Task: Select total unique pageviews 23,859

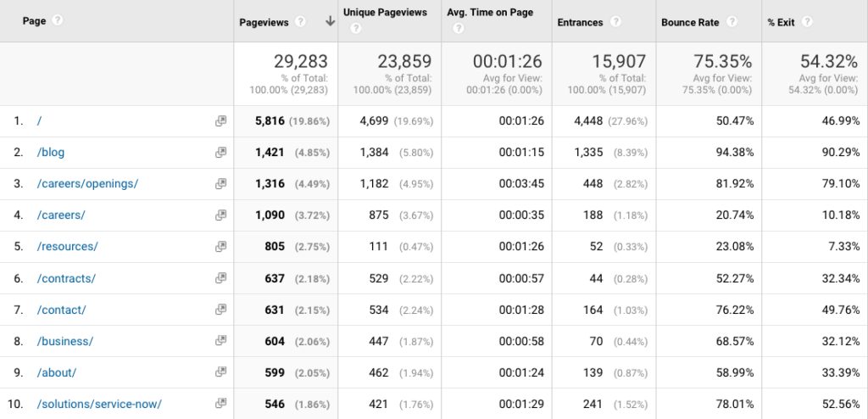Action: pos(404,61)
